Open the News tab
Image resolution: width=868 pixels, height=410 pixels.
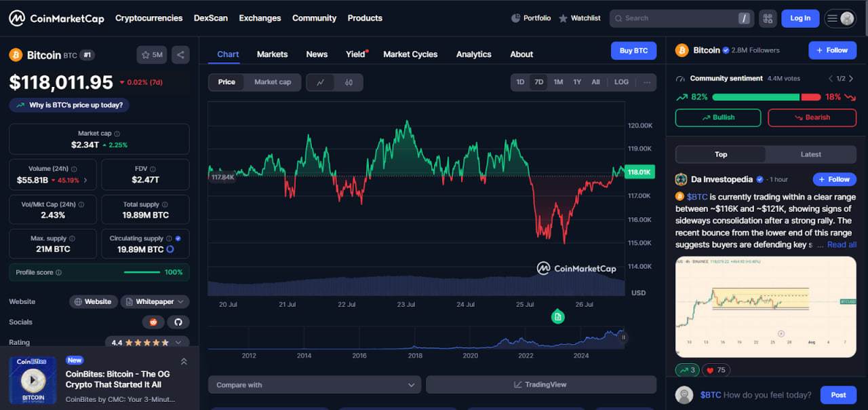[317, 54]
